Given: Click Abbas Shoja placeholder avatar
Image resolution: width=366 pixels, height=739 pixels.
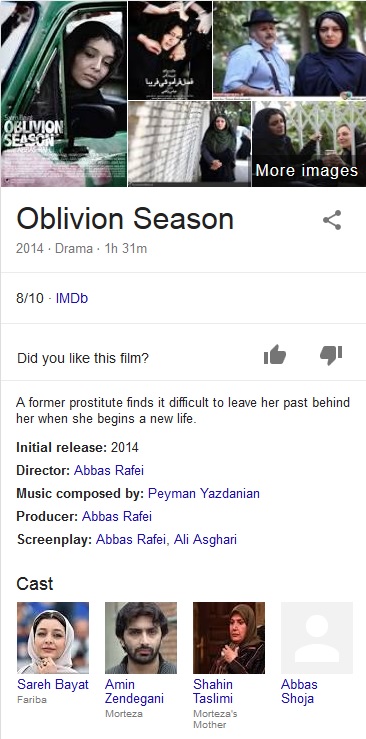Looking at the screenshot, I should (x=317, y=638).
